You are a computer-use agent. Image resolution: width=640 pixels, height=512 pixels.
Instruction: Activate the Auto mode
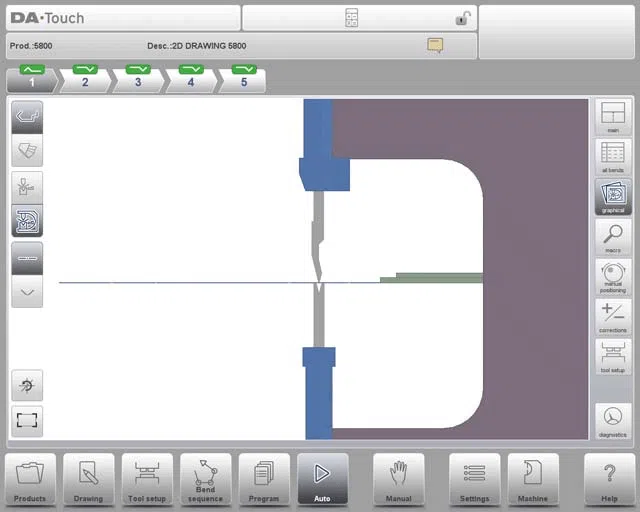(x=322, y=479)
